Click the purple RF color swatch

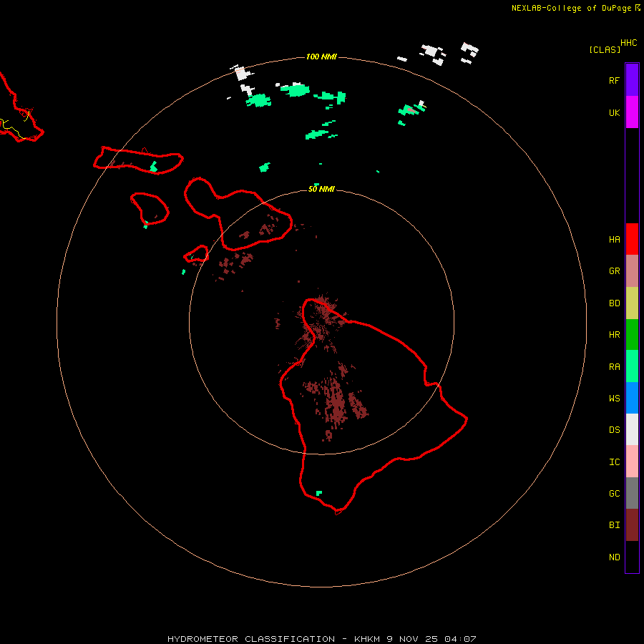[632, 80]
